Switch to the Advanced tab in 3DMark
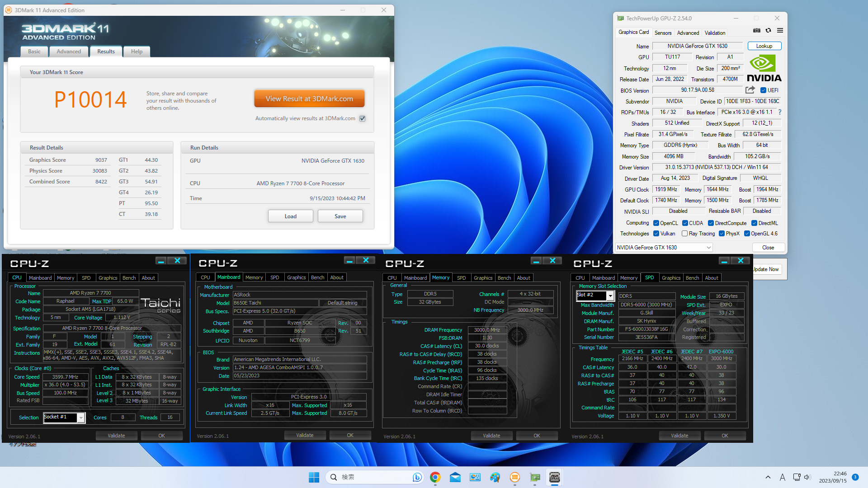868x488 pixels. [69, 52]
